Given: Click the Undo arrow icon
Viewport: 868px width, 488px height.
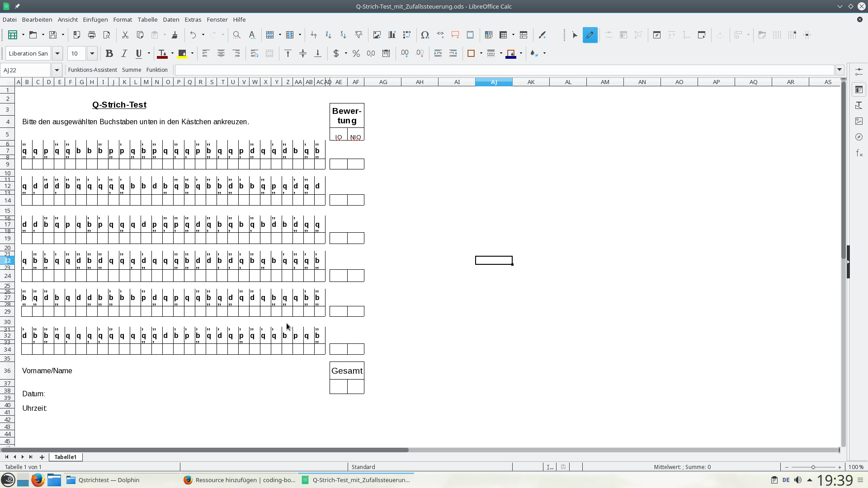Looking at the screenshot, I should click(193, 35).
